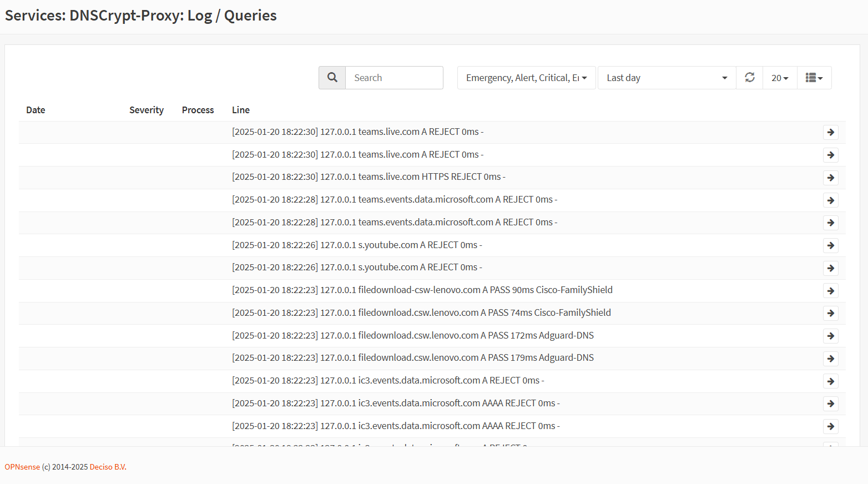The image size is (868, 484).
Task: Focus the Search input field
Action: click(x=394, y=78)
